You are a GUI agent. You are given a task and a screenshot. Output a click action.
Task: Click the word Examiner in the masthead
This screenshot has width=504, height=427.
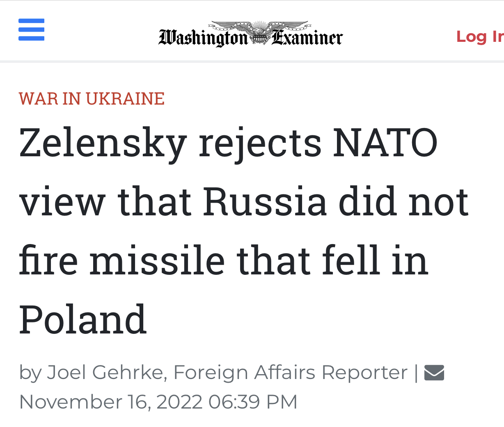tap(307, 38)
